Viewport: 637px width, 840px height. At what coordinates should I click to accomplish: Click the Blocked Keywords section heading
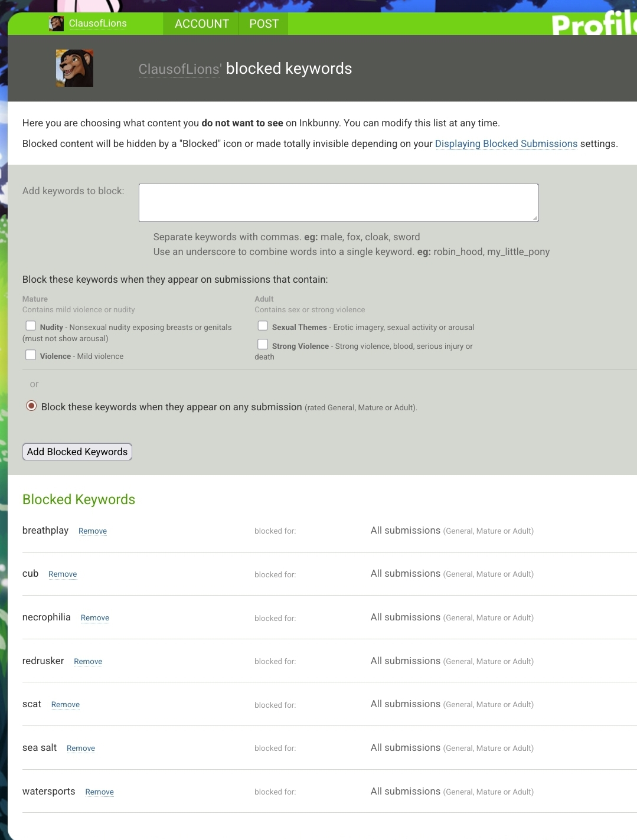[79, 499]
